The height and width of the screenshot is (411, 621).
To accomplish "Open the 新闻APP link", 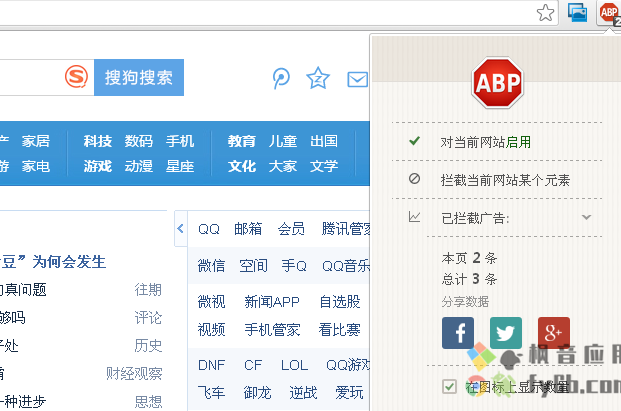I will pos(272,302).
